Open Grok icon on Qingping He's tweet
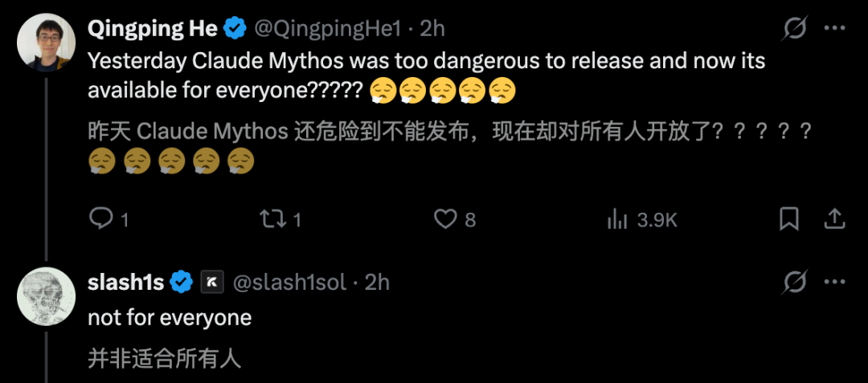868x383 pixels. pyautogui.click(x=795, y=29)
